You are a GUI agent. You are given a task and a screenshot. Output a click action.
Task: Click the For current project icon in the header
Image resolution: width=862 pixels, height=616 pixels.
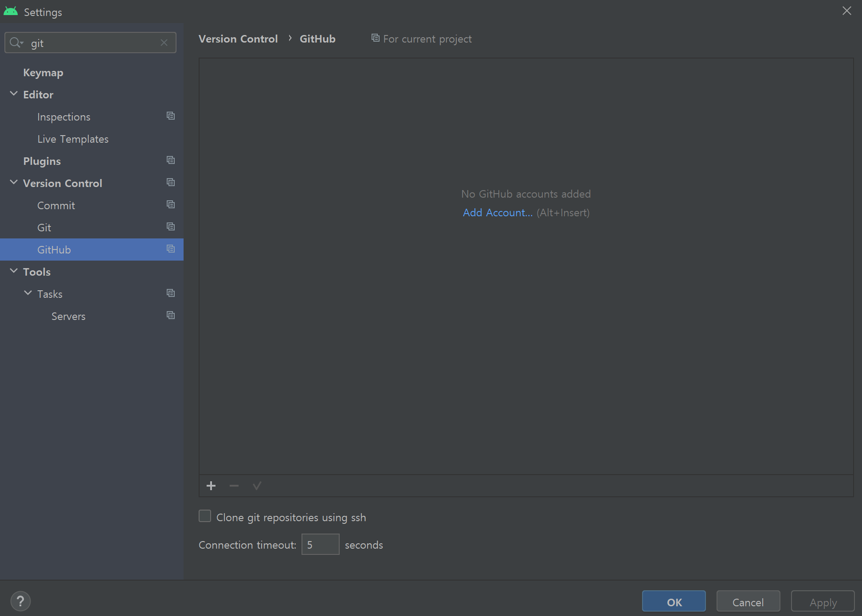[x=376, y=38]
